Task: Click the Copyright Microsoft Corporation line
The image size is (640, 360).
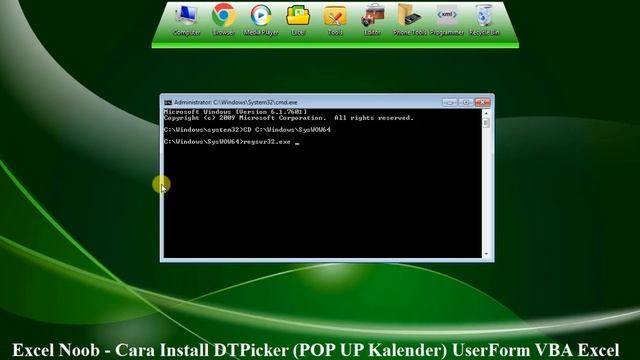Action: point(289,118)
